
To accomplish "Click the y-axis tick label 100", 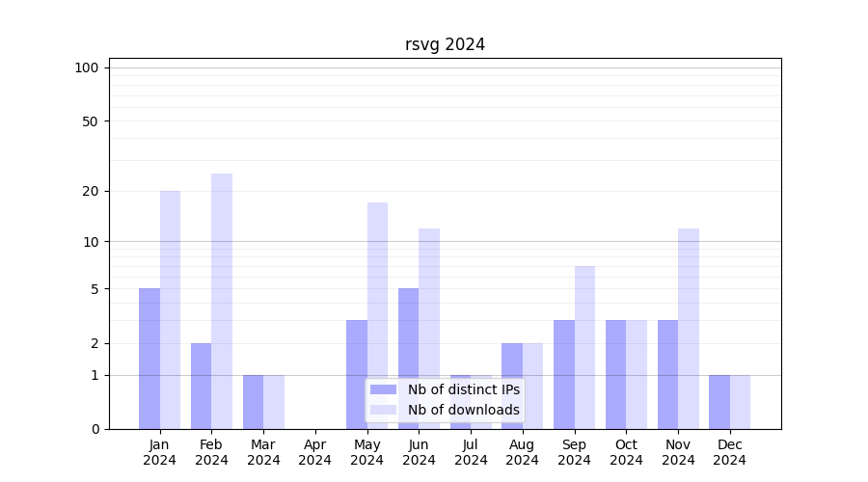I will [x=87, y=67].
